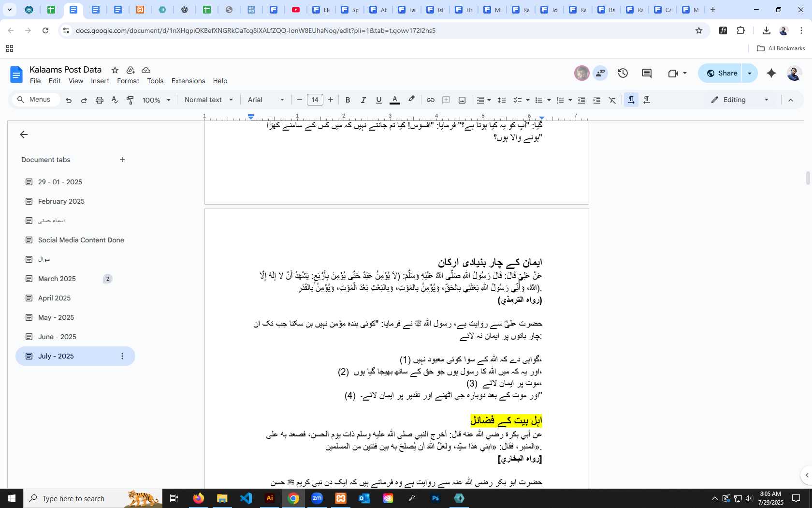Open the Normal text style dropdown
The width and height of the screenshot is (812, 508).
209,100
